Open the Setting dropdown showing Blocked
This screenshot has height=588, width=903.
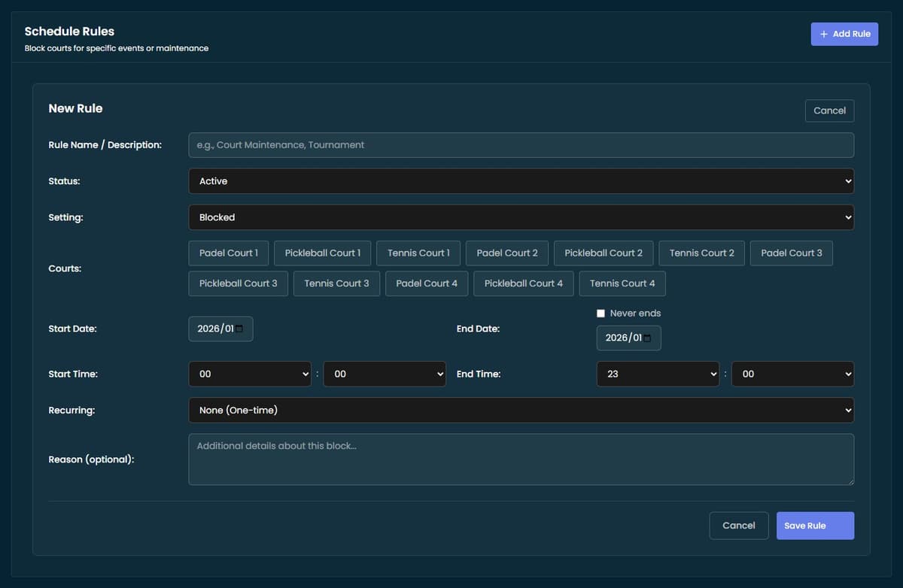click(521, 217)
